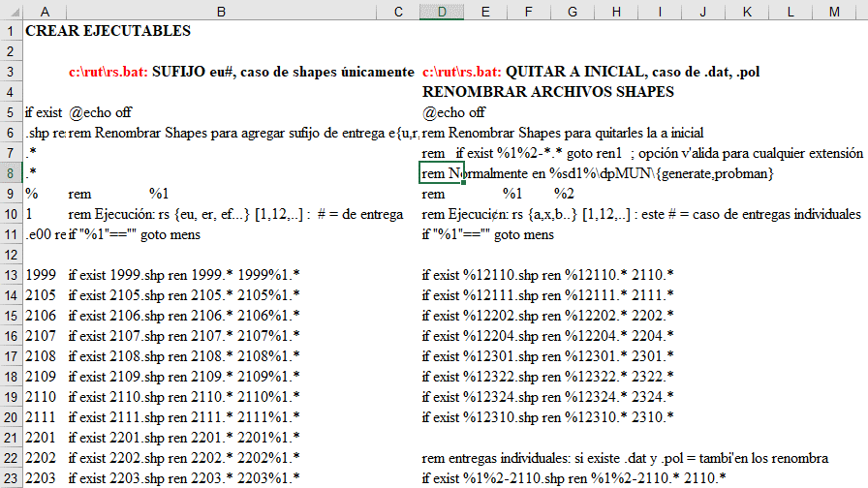Select row 20 header
The height and width of the screenshot is (488, 868).
(x=11, y=417)
